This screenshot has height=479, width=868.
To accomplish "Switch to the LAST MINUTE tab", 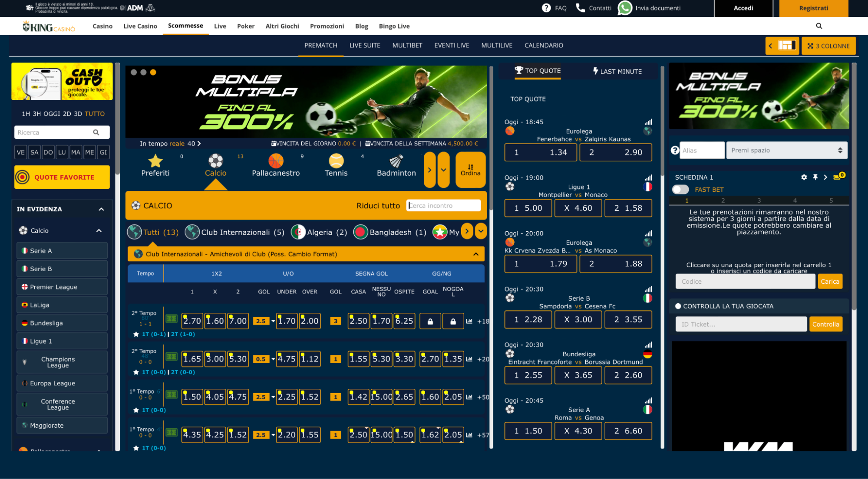I will click(x=617, y=72).
